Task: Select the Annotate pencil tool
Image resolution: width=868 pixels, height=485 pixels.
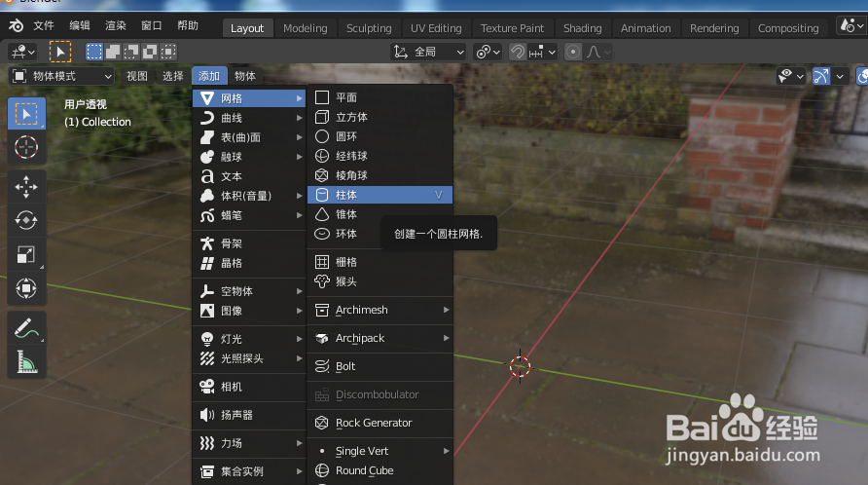Action: tap(26, 327)
